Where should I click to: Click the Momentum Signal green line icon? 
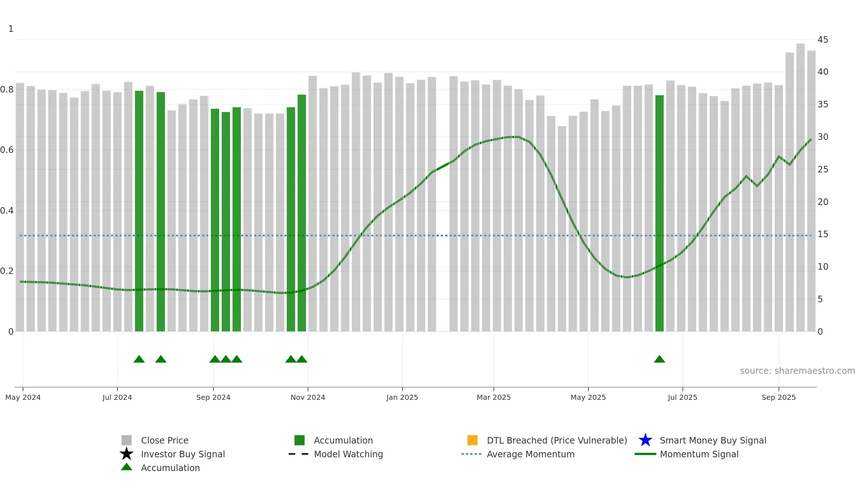point(645,454)
